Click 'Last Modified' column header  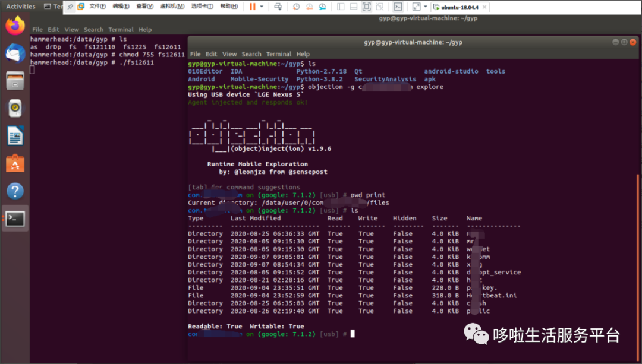(x=256, y=219)
